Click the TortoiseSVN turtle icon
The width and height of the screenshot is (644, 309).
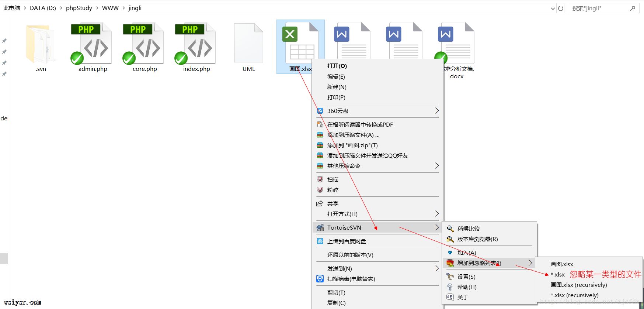320,227
